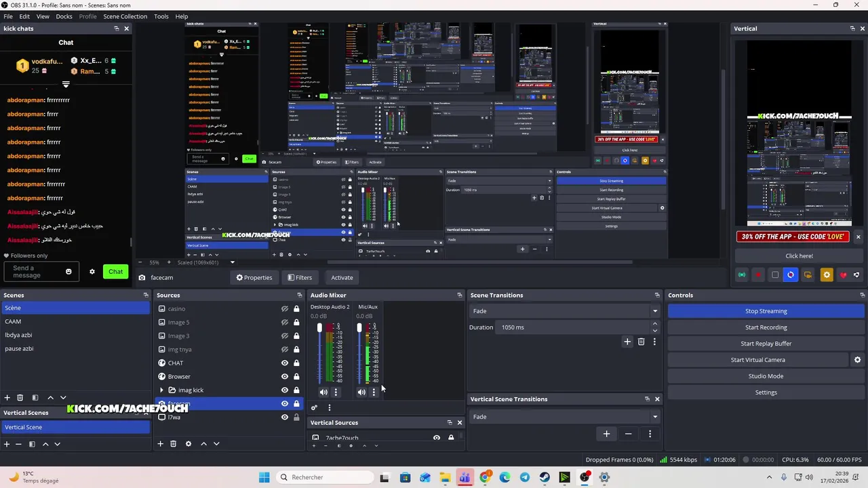The image size is (868, 488).
Task: Open Telegram from the taskbar
Action: (x=525, y=477)
